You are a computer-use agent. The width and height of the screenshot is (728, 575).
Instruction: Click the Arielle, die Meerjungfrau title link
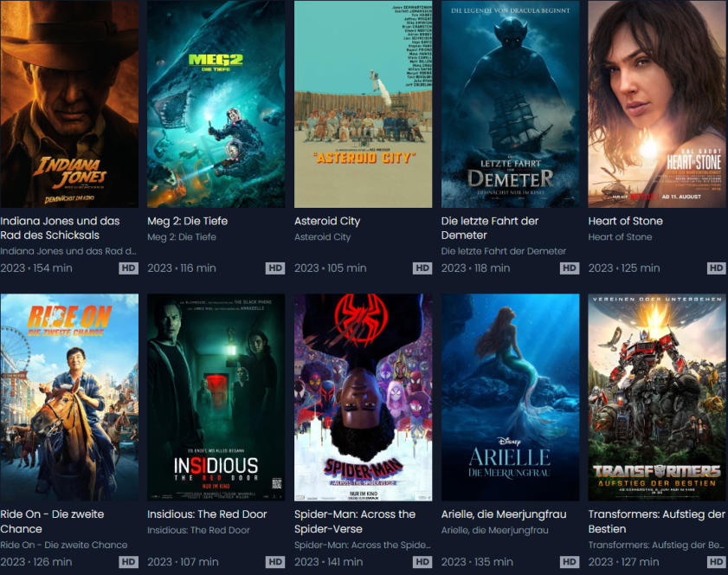coord(504,514)
